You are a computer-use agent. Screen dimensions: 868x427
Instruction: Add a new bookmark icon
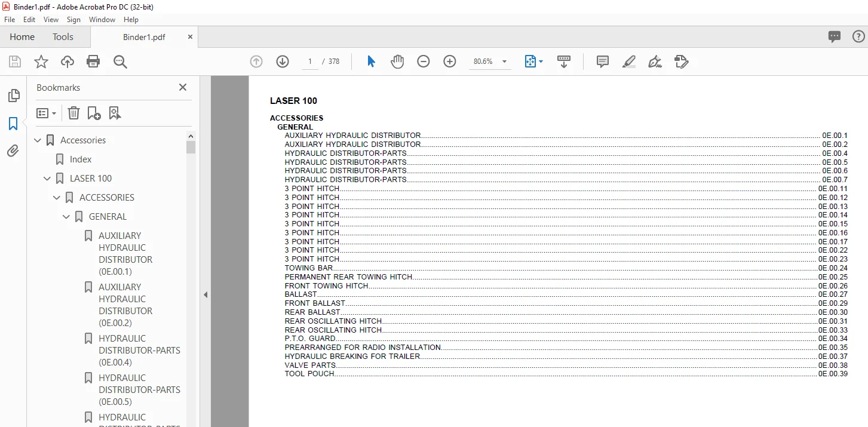tap(94, 113)
